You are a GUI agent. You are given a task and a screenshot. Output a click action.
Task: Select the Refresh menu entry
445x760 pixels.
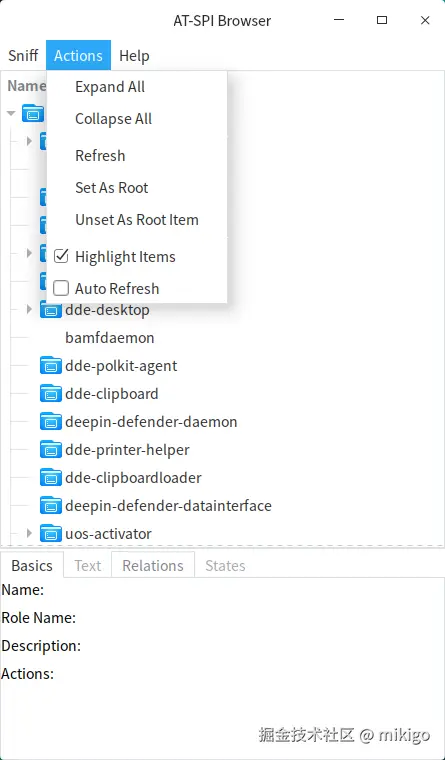100,156
